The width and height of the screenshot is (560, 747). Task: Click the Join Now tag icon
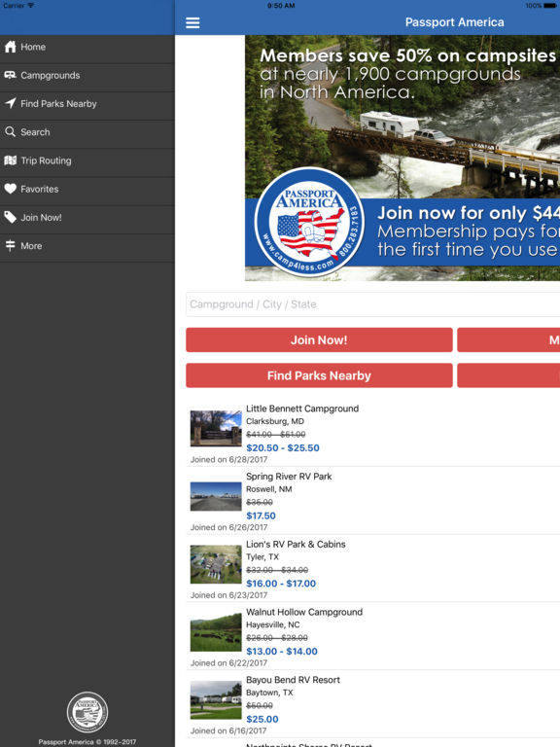point(10,217)
